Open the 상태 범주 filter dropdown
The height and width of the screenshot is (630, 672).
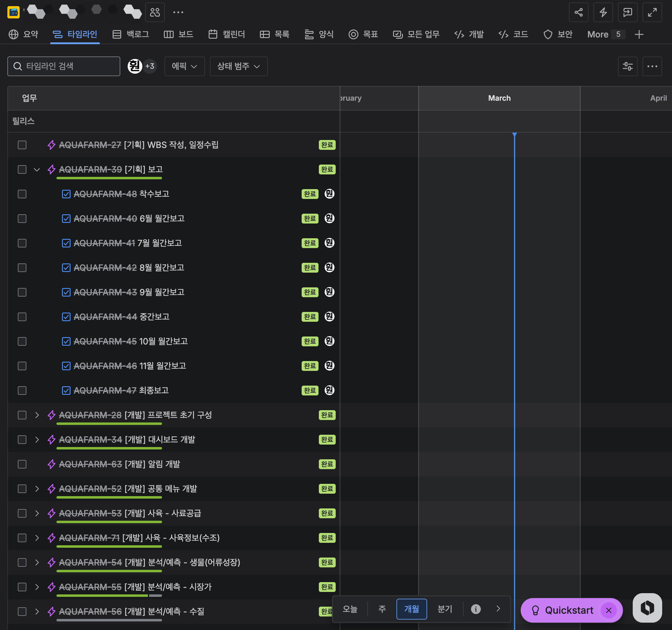point(238,66)
